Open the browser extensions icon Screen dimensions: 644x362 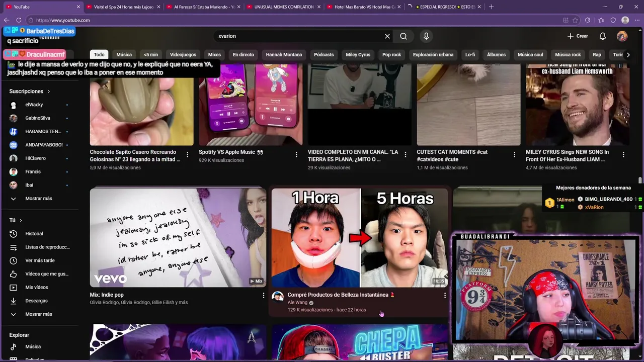tap(587, 20)
